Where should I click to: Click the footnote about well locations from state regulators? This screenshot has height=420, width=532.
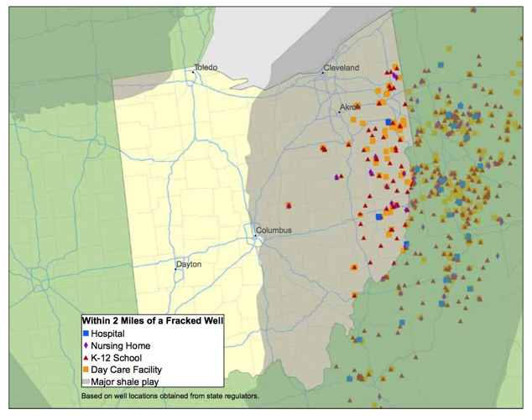point(170,396)
